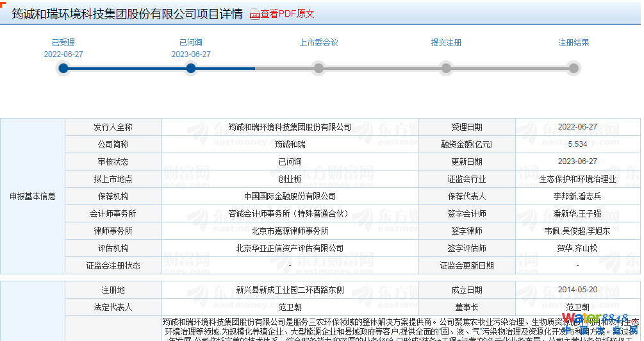This screenshot has height=341, width=644.
Task: Select the 注册结果 stage label
Action: [574, 43]
